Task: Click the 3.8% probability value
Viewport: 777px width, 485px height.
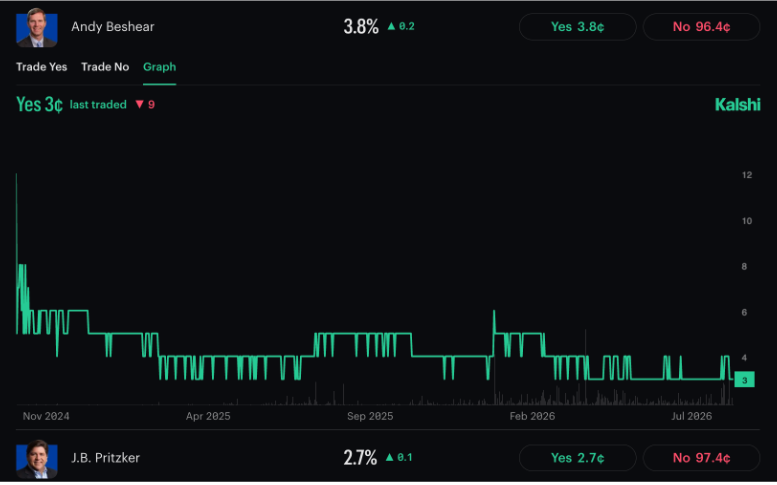Action: pyautogui.click(x=361, y=27)
